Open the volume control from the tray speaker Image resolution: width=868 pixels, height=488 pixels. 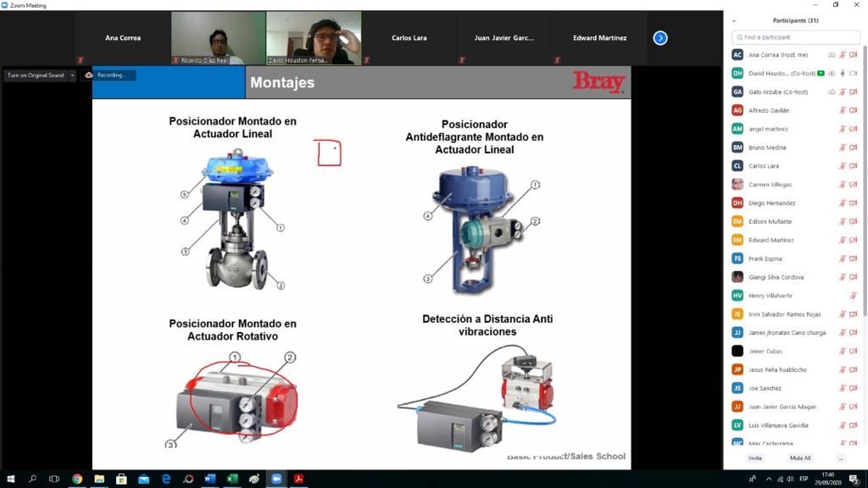(790, 479)
